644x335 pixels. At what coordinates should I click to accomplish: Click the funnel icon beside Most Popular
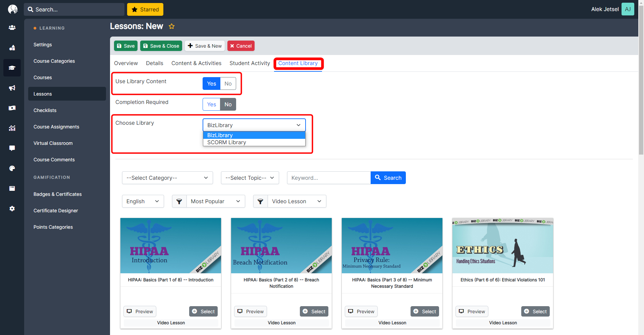pos(179,201)
